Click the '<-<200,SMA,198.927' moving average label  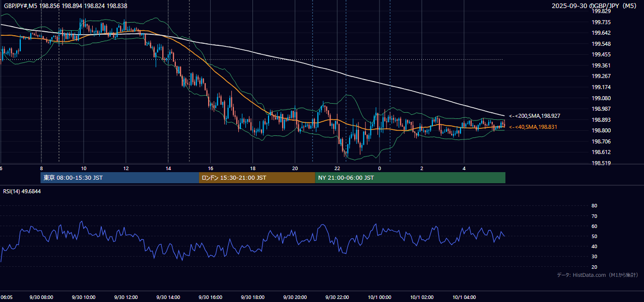pyautogui.click(x=534, y=116)
